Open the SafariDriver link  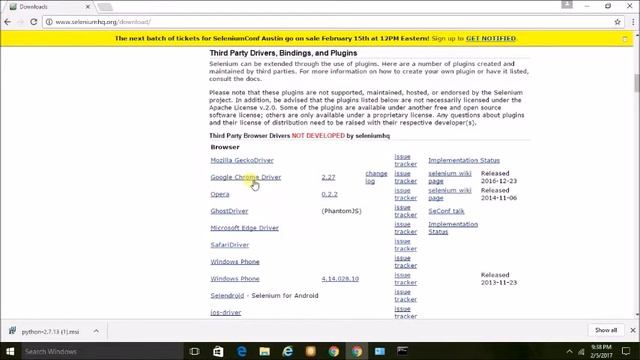pos(230,245)
